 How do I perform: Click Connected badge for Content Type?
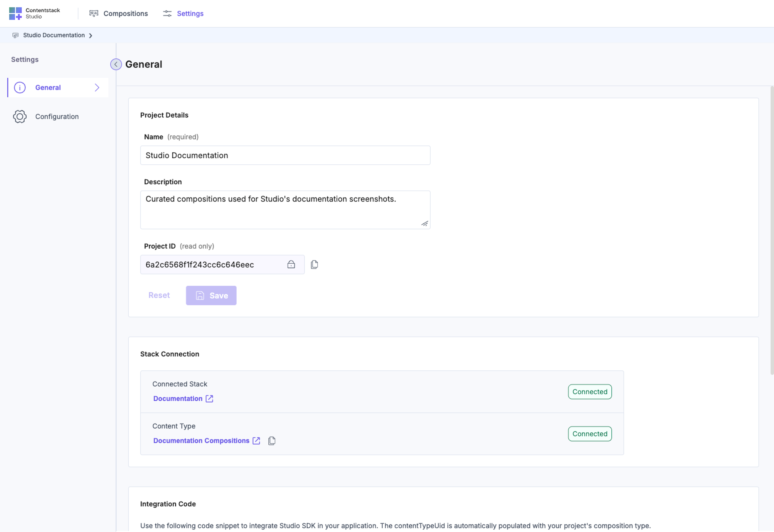pos(590,434)
